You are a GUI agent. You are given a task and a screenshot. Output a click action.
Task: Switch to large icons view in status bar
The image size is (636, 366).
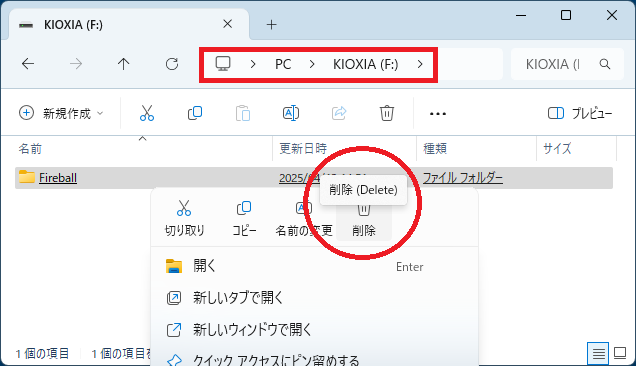click(x=620, y=353)
